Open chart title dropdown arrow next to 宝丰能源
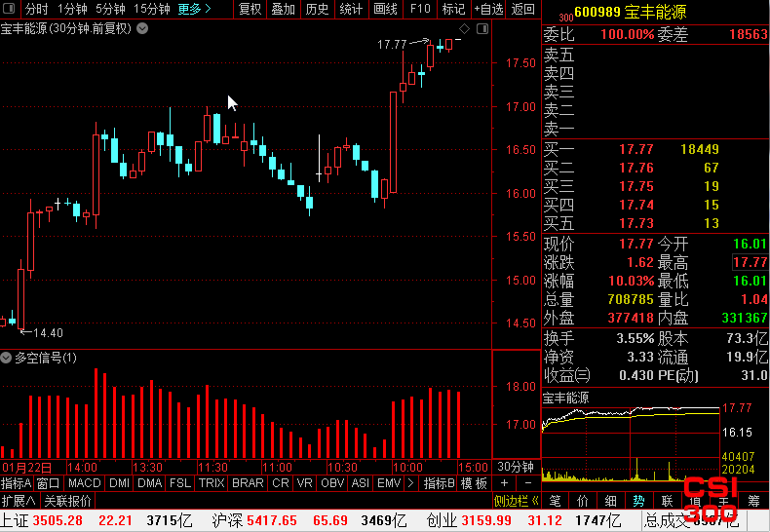 pos(142,28)
